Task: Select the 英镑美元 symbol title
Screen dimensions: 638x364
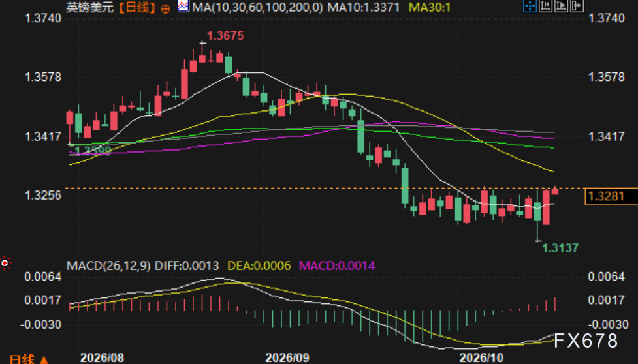Action: [x=90, y=7]
